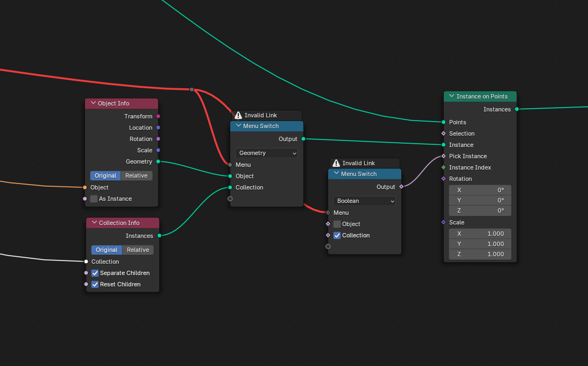Select Relative mode in Object Info

coord(137,175)
